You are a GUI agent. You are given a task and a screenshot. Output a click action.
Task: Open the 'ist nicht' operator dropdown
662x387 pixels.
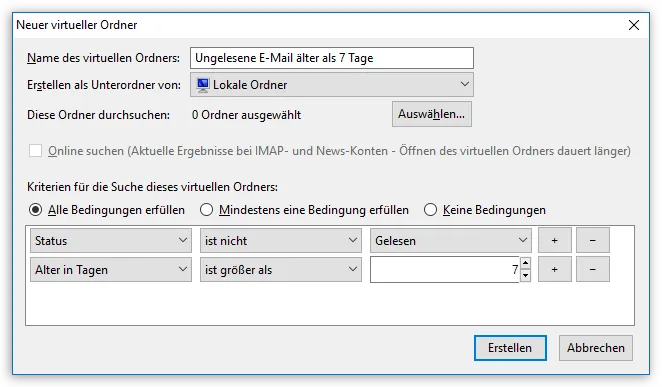point(281,241)
